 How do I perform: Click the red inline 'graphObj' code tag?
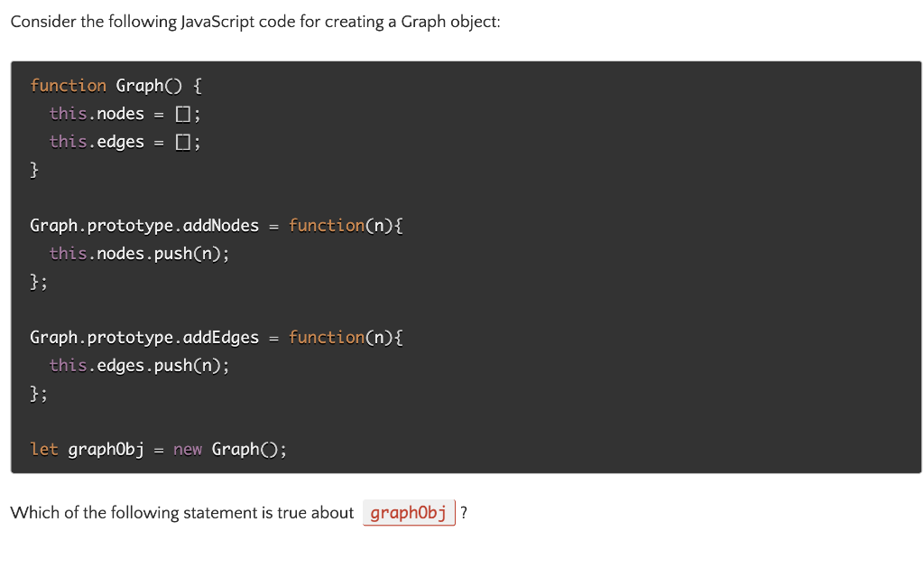pos(409,513)
